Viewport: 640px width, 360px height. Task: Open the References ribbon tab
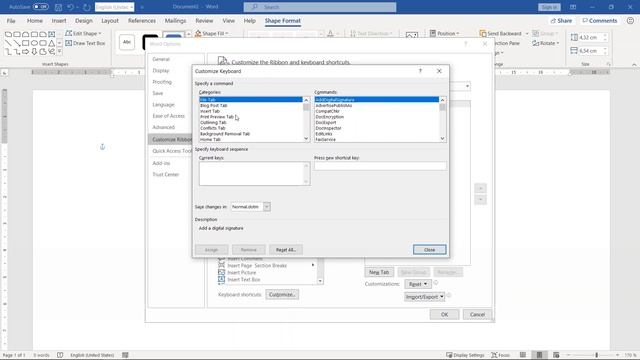142,20
